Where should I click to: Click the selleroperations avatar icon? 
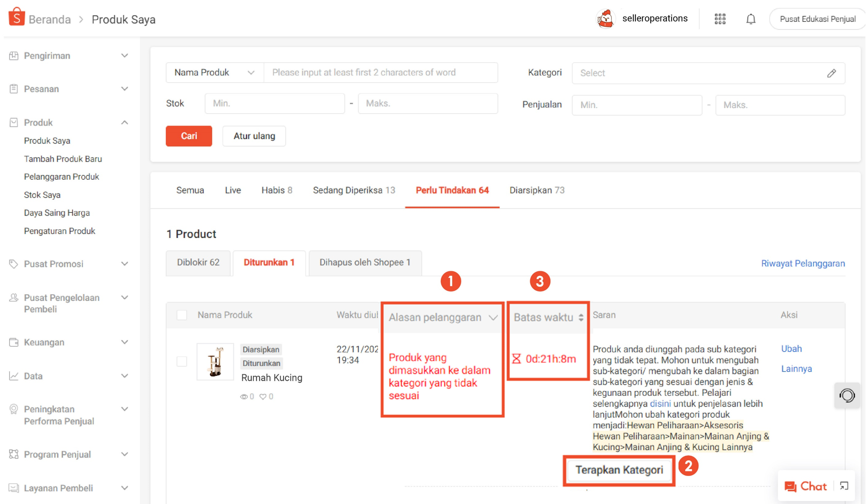coord(605,19)
